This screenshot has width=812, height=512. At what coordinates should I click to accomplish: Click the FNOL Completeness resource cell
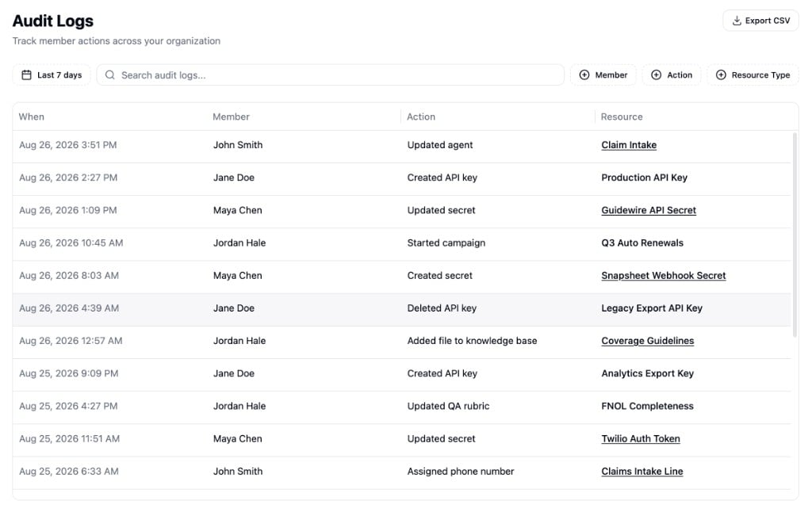click(x=647, y=407)
